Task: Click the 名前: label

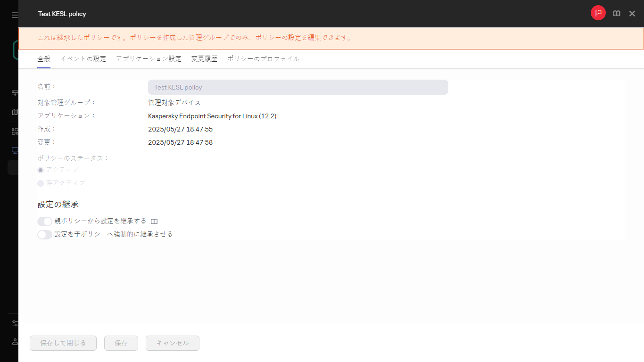Action: tap(47, 87)
